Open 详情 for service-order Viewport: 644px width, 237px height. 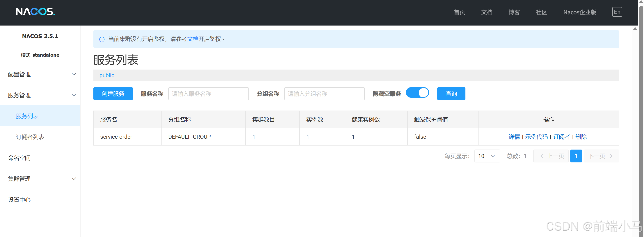coord(514,137)
